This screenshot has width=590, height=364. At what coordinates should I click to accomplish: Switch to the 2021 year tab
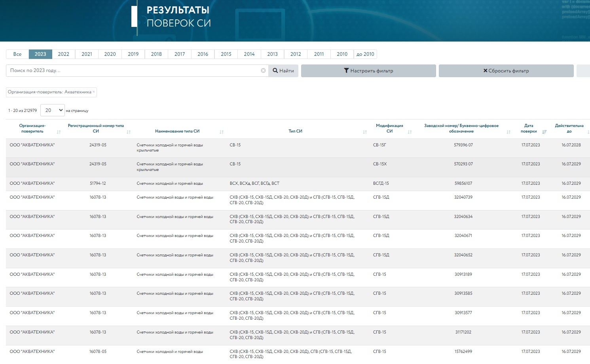(x=87, y=54)
